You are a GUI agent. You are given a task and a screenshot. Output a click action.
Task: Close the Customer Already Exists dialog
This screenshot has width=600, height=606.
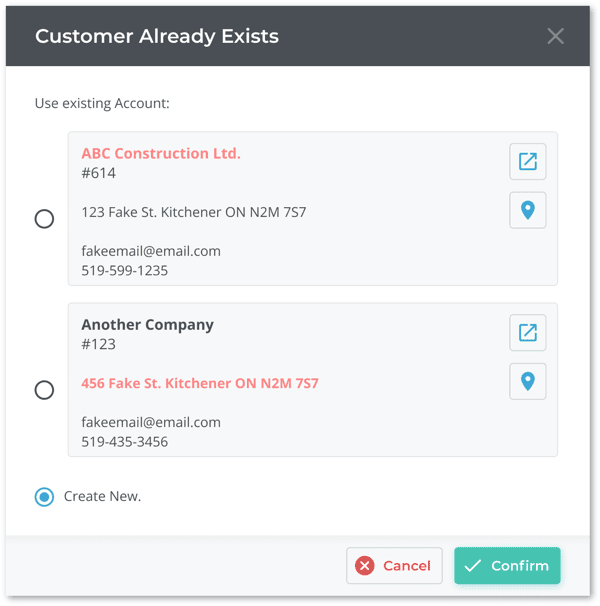tap(556, 36)
